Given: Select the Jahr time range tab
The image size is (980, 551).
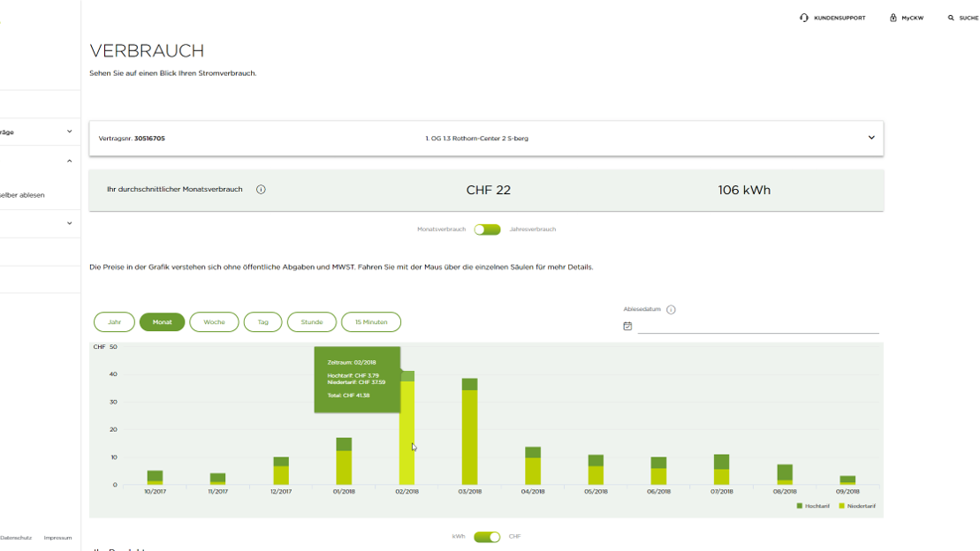Looking at the screenshot, I should 114,322.
